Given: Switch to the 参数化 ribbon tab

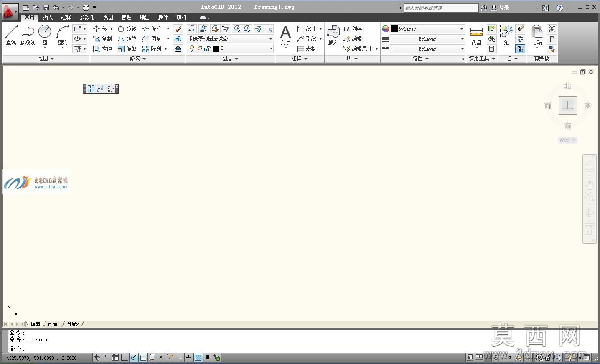Looking at the screenshot, I should pos(87,18).
